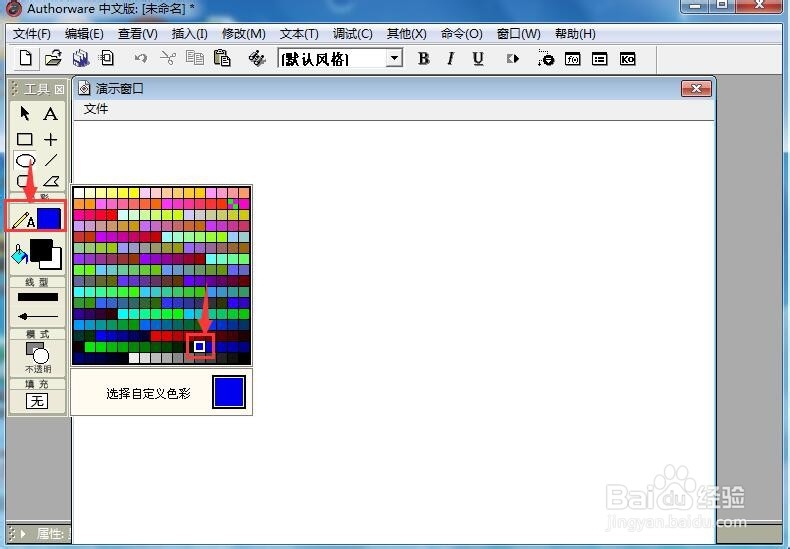The width and height of the screenshot is (790, 549).
Task: Click the paint bucket fill icon
Action: click(x=20, y=254)
